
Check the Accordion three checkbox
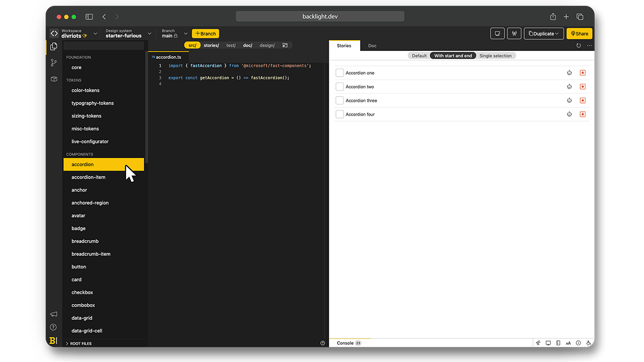click(339, 101)
